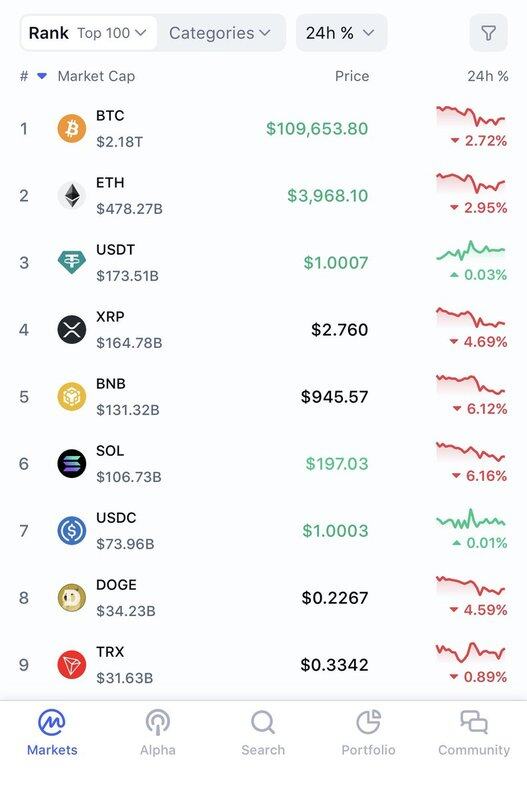Tap the Ethereum diamond logo

71,195
